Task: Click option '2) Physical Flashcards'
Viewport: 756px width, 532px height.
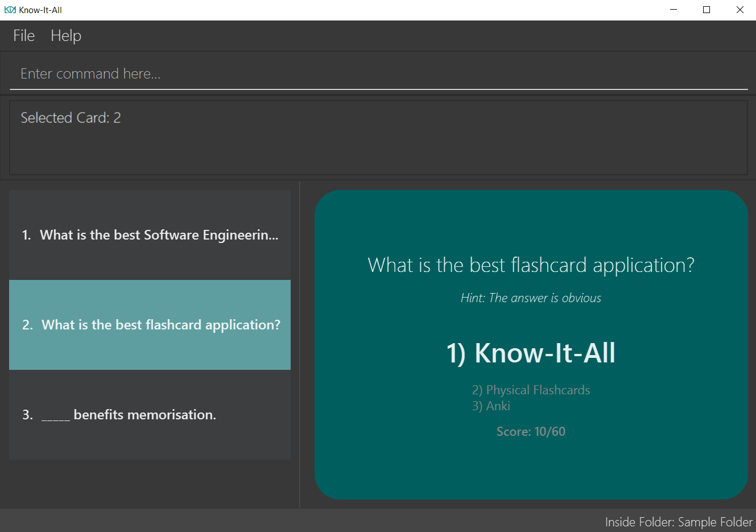Action: coord(531,390)
